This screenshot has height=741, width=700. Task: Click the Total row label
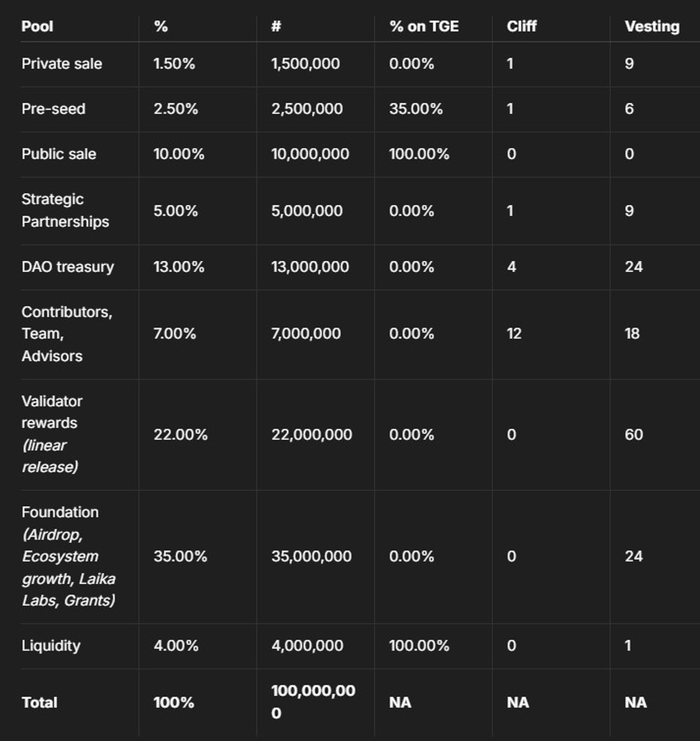[x=40, y=703]
